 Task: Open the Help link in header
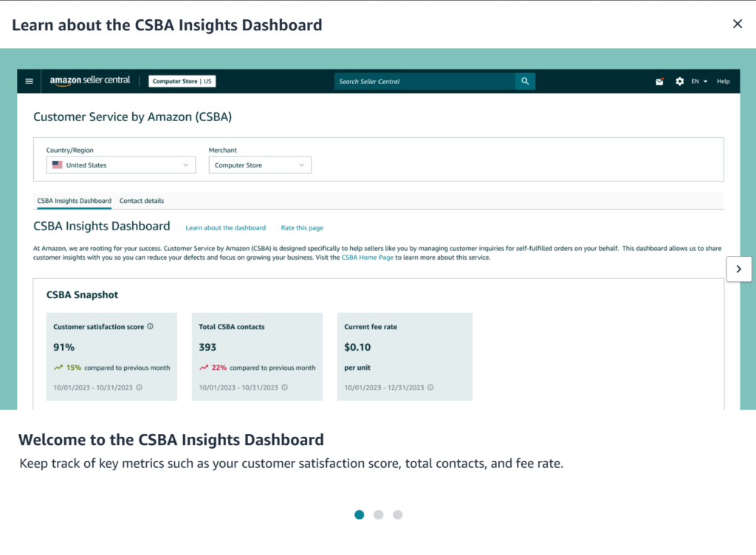723,81
